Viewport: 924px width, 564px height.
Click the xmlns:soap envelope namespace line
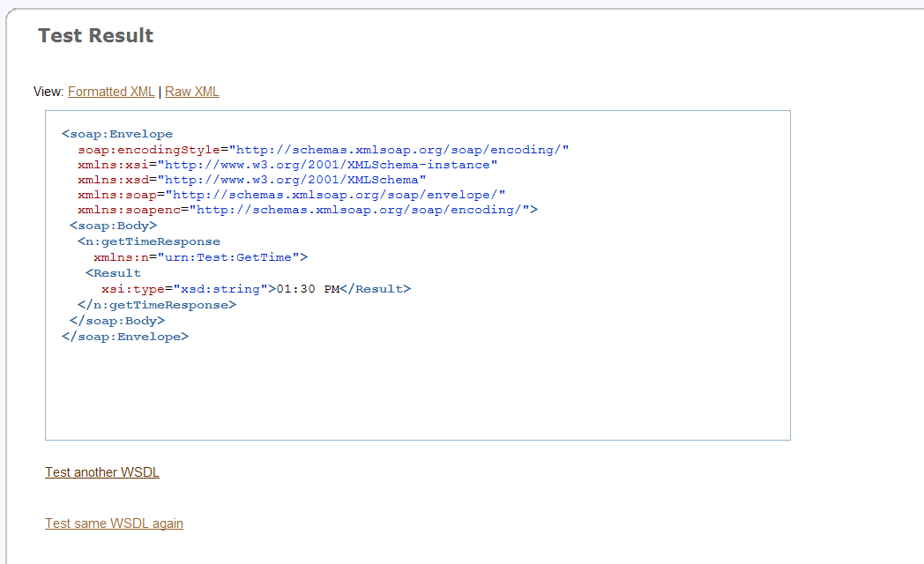pos(291,195)
